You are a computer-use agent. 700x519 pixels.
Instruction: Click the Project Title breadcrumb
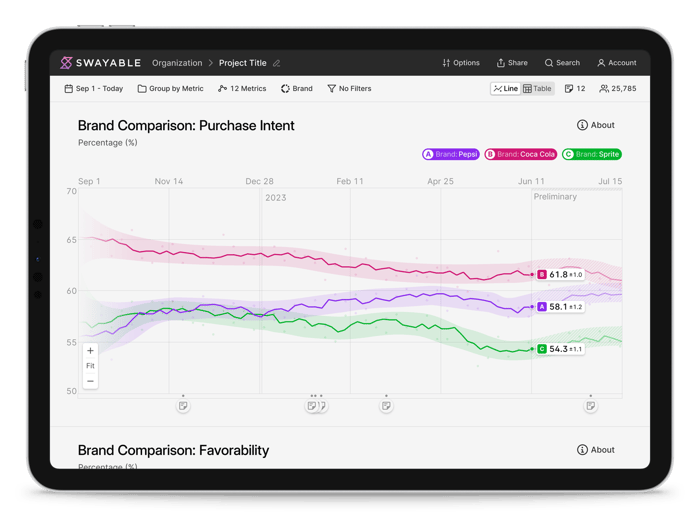pos(242,63)
